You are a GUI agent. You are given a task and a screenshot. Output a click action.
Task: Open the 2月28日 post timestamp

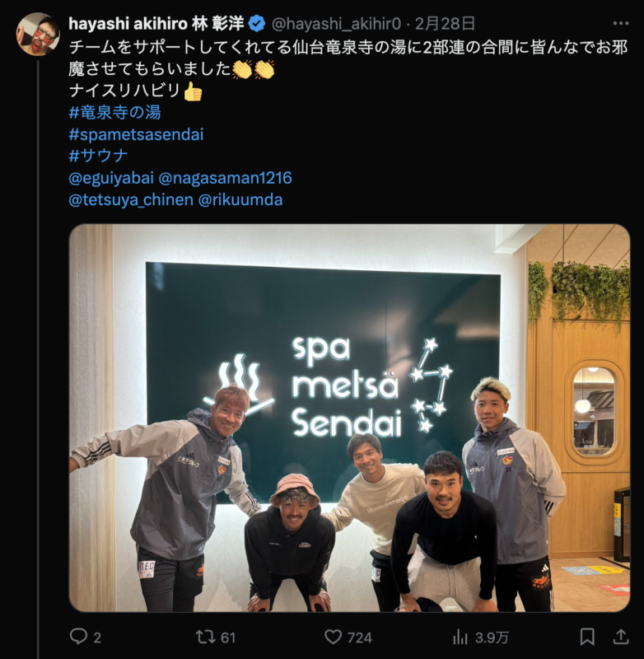click(446, 24)
